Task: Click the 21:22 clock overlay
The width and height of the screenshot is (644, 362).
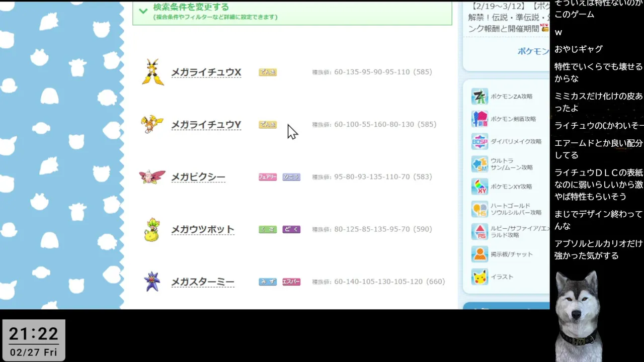Action: tap(34, 334)
